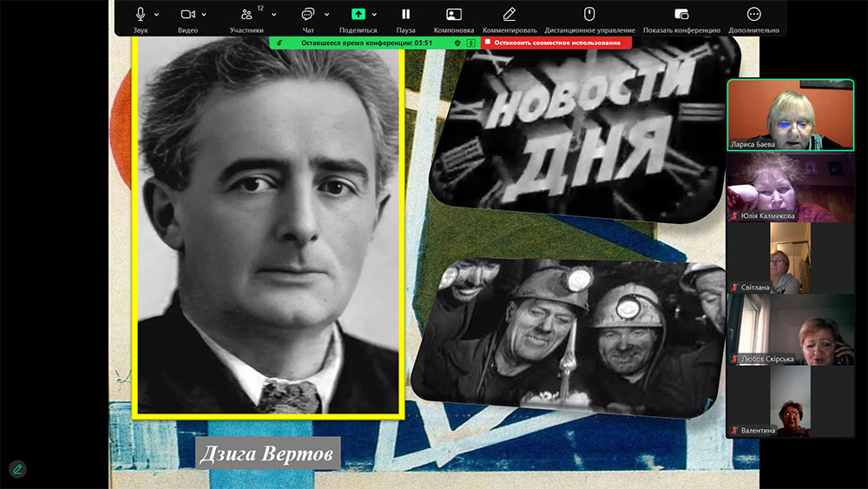This screenshot has height=489, width=868.
Task: Open the Чат chat panel
Action: (x=307, y=15)
